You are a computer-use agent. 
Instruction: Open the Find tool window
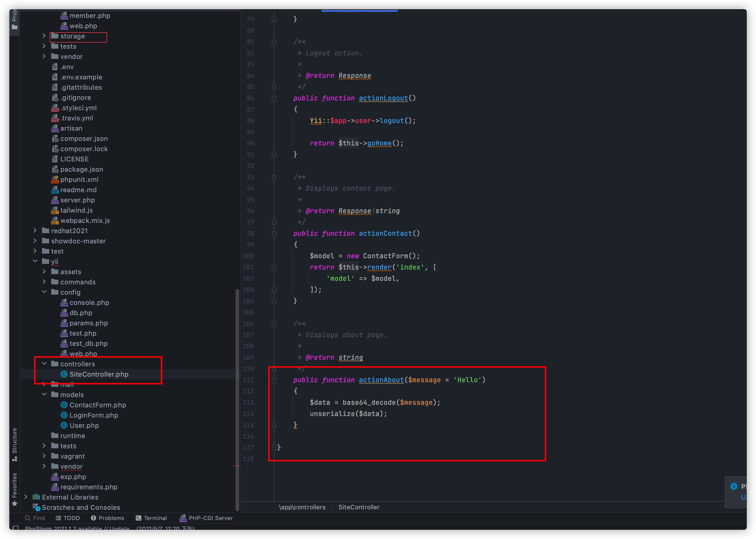35,518
